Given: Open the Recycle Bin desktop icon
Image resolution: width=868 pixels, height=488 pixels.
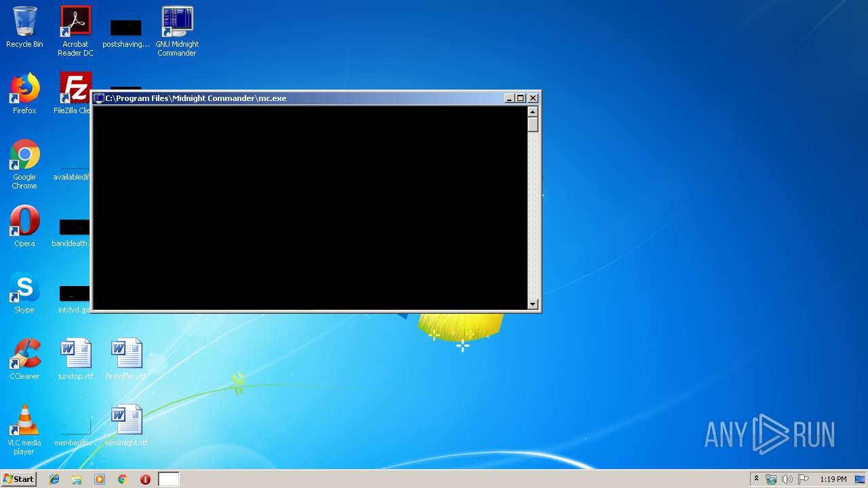Looking at the screenshot, I should (x=24, y=28).
